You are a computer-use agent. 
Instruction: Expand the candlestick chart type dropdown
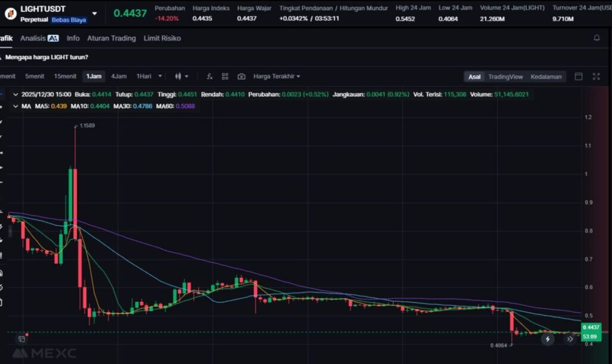(181, 77)
